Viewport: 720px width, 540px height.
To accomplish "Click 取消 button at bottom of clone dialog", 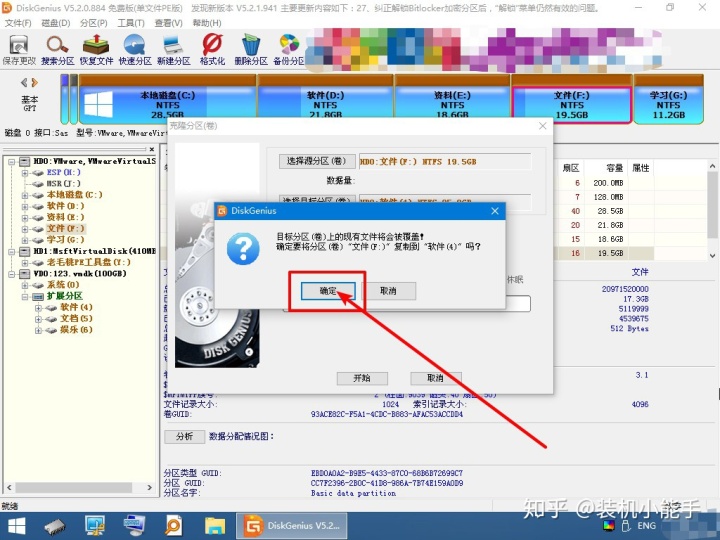I will 435,378.
